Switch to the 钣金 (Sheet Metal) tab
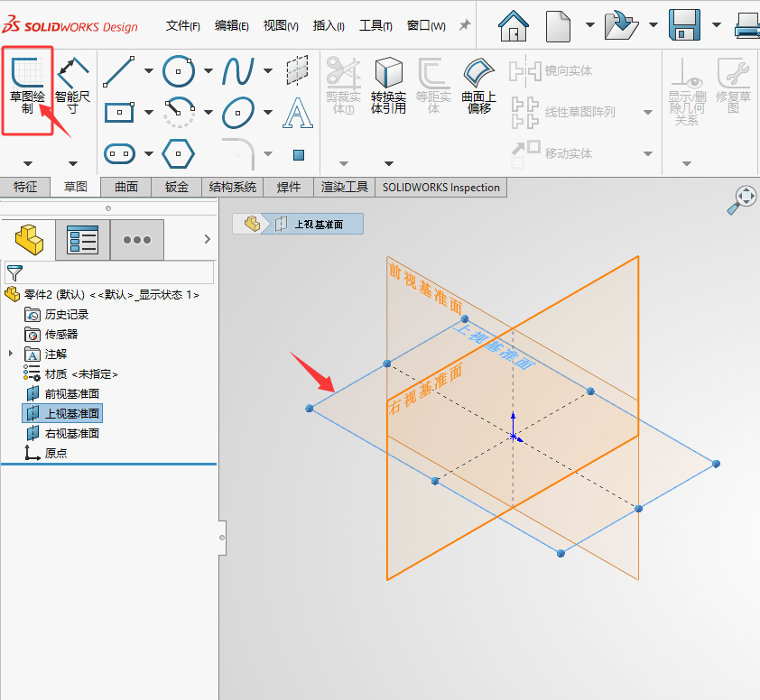This screenshot has height=700, width=760. [x=176, y=187]
